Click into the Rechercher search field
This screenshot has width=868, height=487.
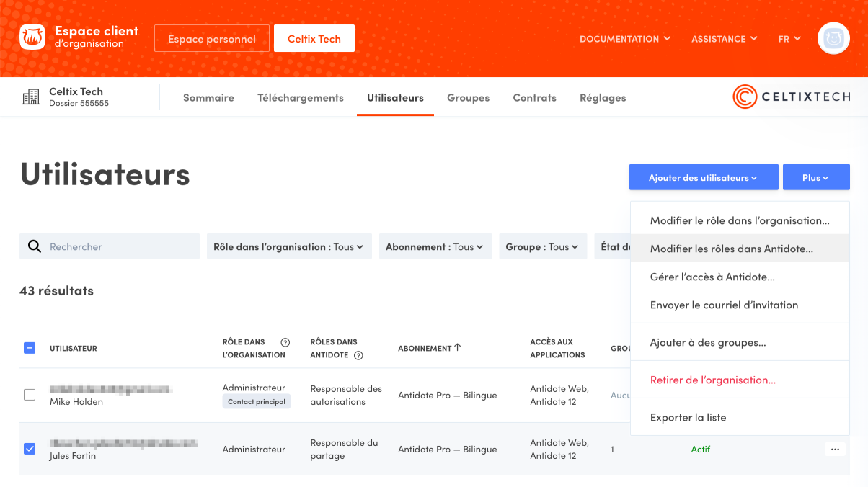click(x=119, y=246)
